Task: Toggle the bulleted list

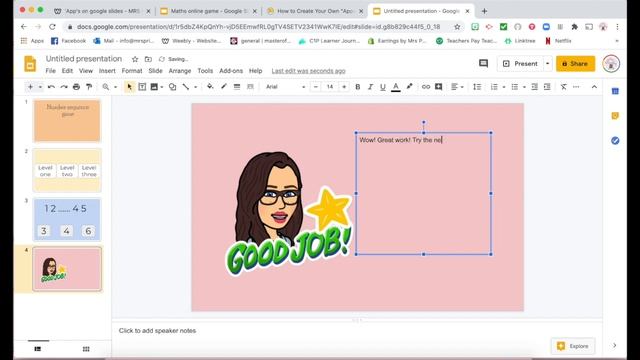Action: 515,87
